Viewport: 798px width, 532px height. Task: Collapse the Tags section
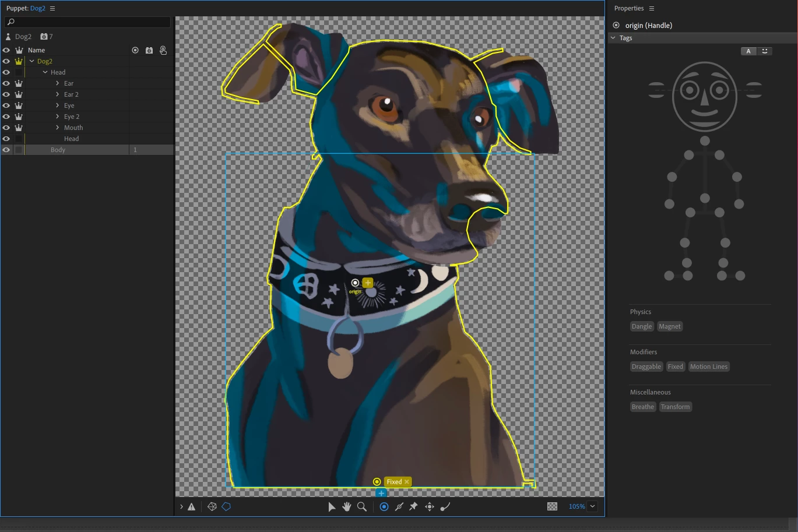(x=613, y=38)
